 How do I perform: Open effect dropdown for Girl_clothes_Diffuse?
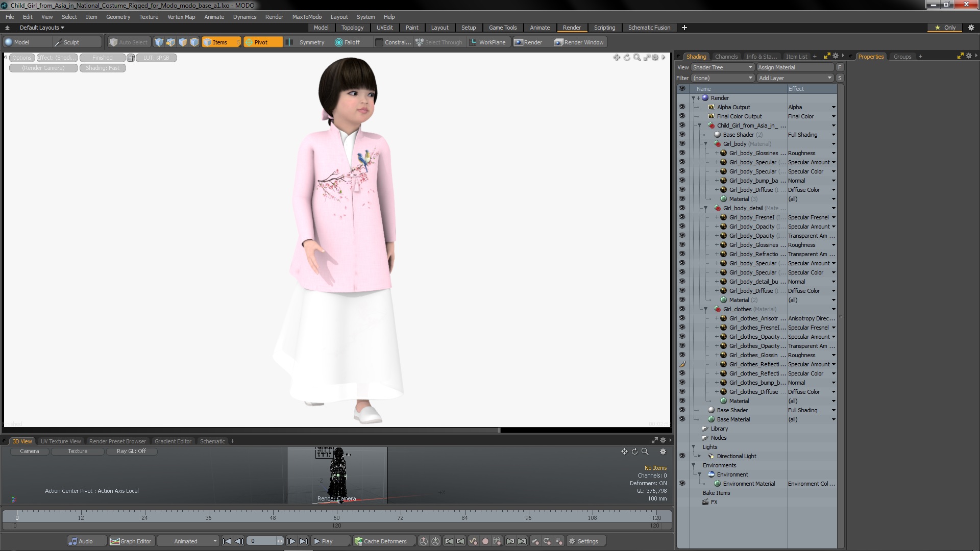click(834, 392)
